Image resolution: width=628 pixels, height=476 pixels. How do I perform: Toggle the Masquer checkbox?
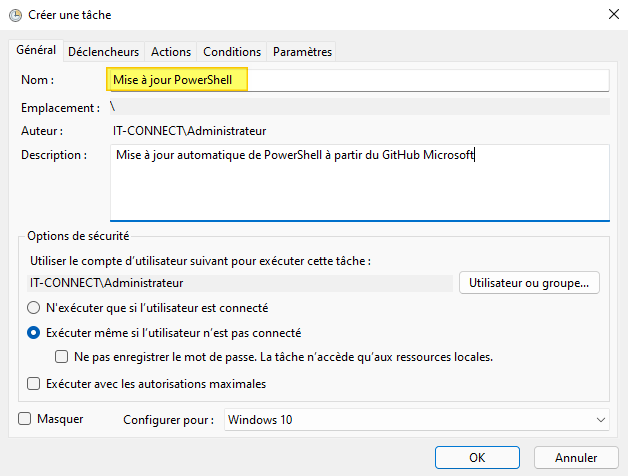(x=25, y=419)
